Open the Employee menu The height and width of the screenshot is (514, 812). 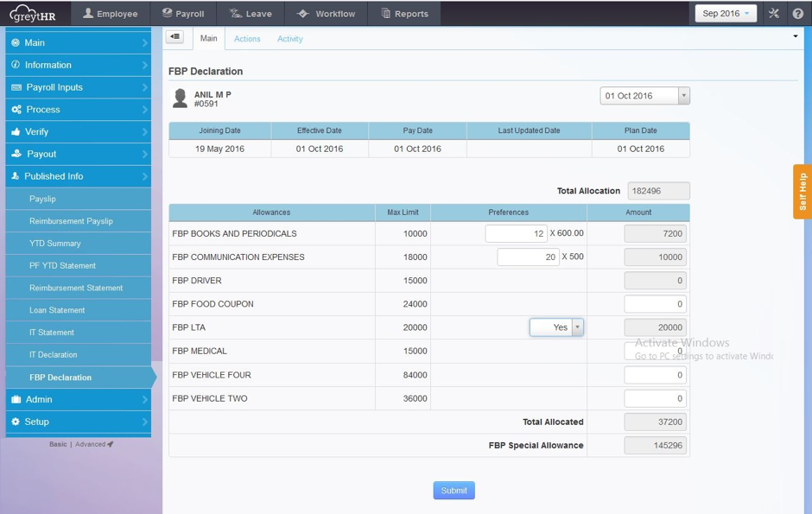coord(111,14)
